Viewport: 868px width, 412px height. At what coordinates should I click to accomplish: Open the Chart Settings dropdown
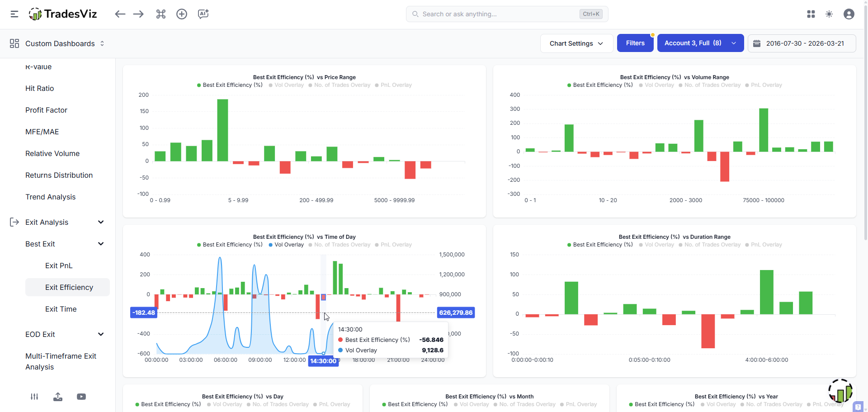[x=576, y=43]
